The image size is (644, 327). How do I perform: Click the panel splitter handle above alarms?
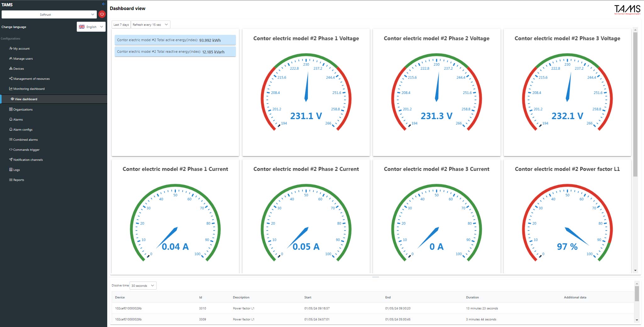click(x=375, y=277)
